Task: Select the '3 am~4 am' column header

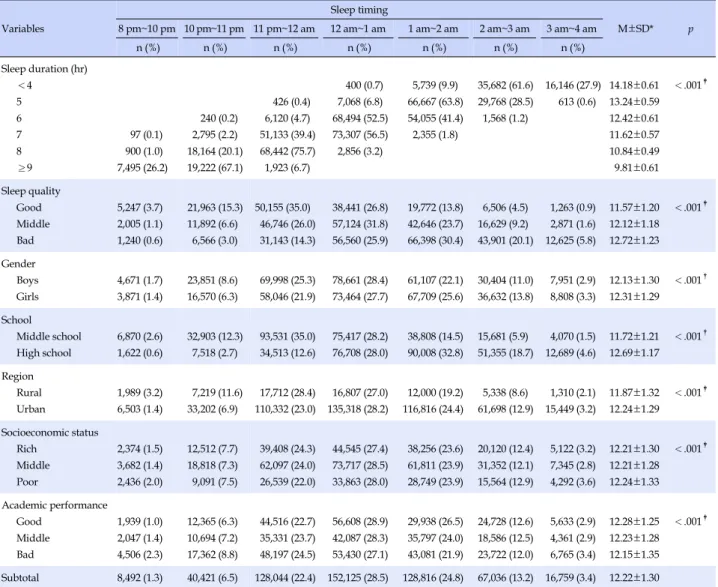Action: [571, 29]
